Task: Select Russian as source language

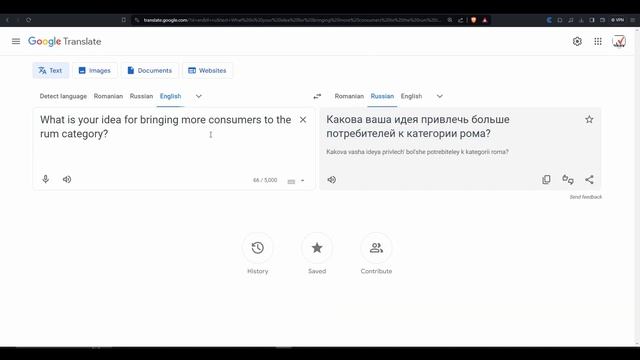Action: pos(141,96)
